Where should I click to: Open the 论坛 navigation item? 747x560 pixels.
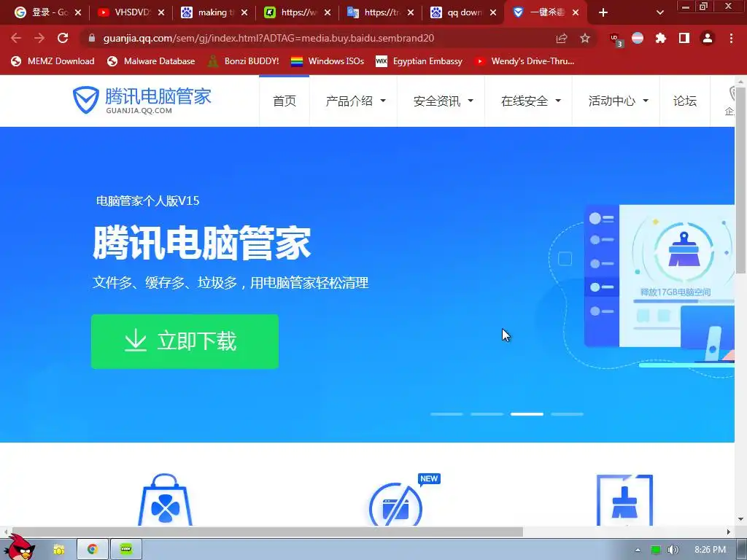684,101
